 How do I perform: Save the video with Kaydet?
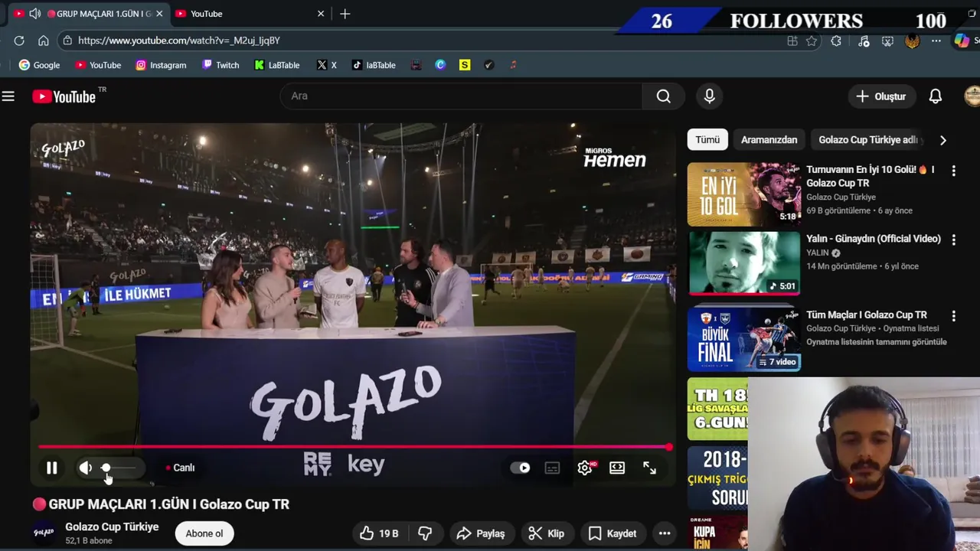tap(612, 533)
